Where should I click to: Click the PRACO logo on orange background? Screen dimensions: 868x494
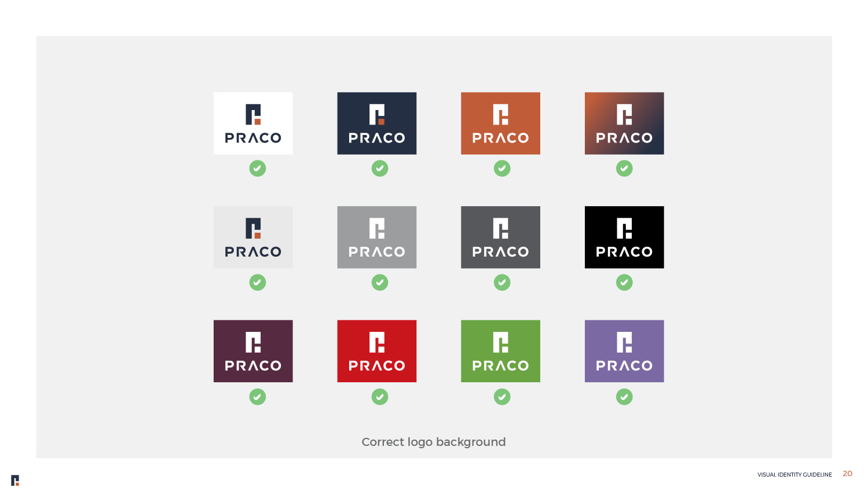point(500,123)
